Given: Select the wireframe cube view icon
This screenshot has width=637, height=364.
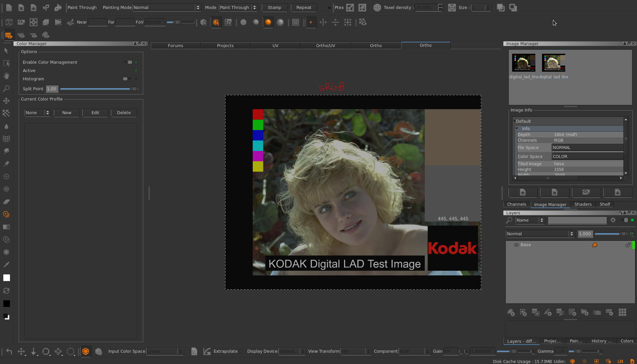Looking at the screenshot, I should point(9,22).
